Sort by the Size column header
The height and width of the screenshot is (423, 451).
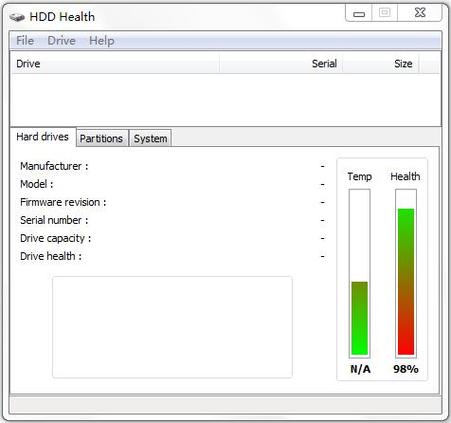[381, 63]
